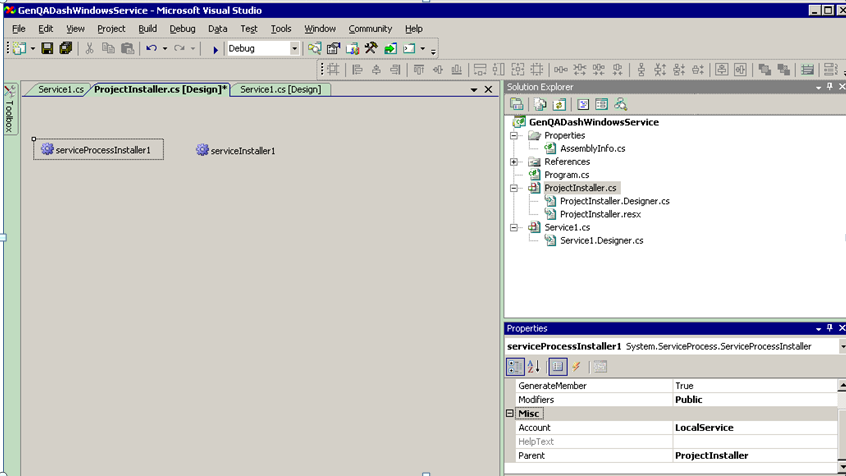Click the Align to Grid layout icon
Image resolution: width=846 pixels, height=476 pixels.
tap(333, 70)
